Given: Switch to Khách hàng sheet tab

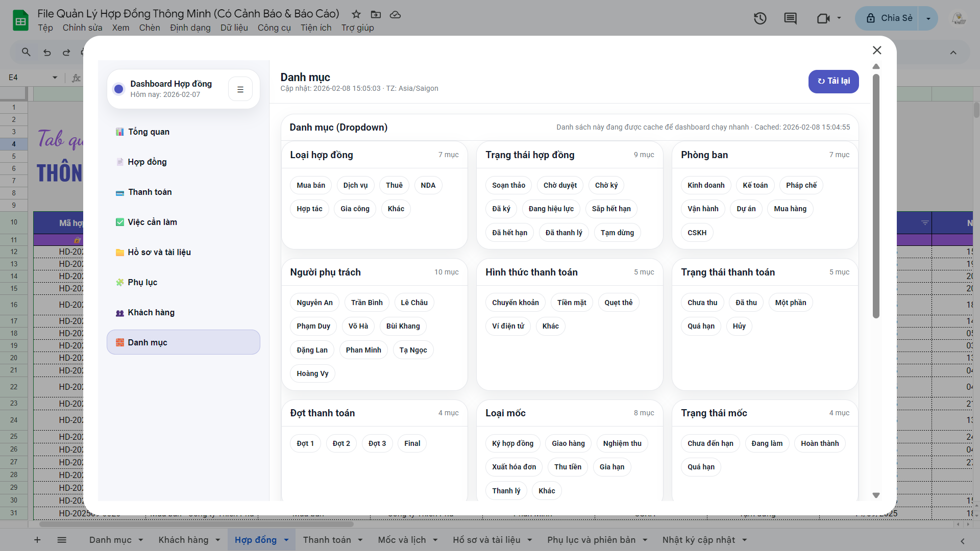Looking at the screenshot, I should tap(183, 540).
